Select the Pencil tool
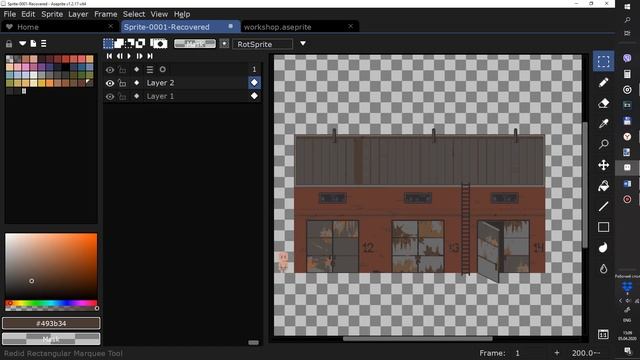Screen dimensions: 640x360 coord(603,82)
